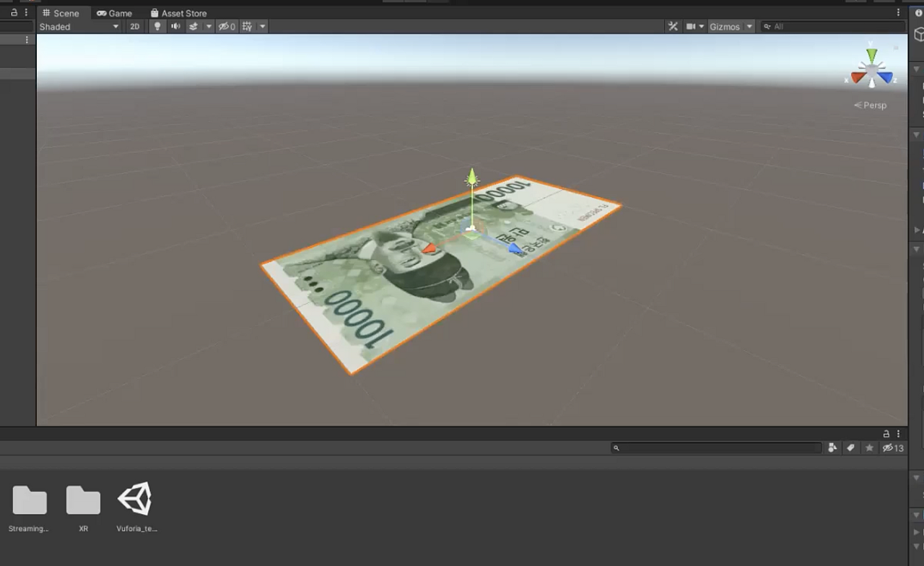Select the blue Z-axis move arrow
Screen dimensions: 924x566
515,249
